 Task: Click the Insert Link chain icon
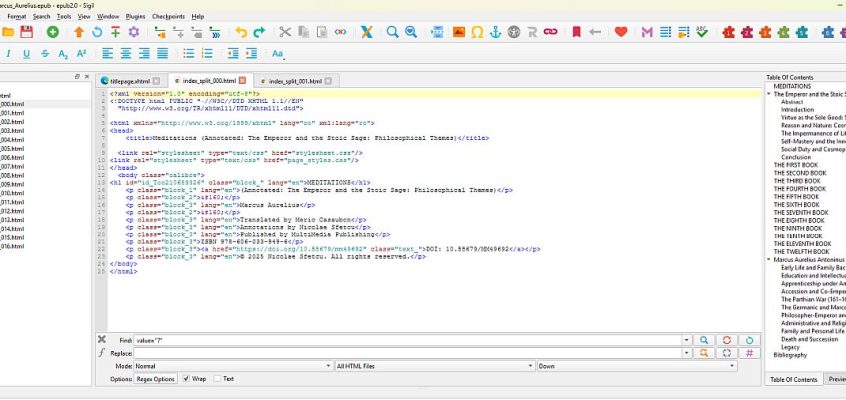point(550,32)
